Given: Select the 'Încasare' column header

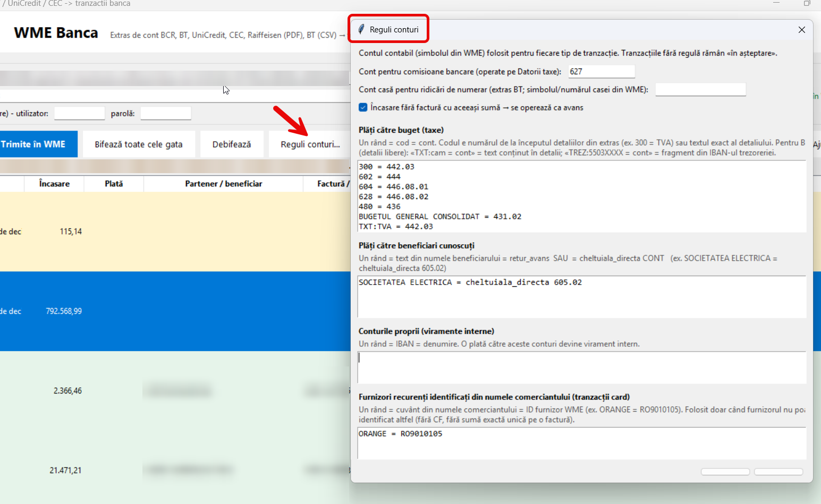Looking at the screenshot, I should tap(54, 183).
